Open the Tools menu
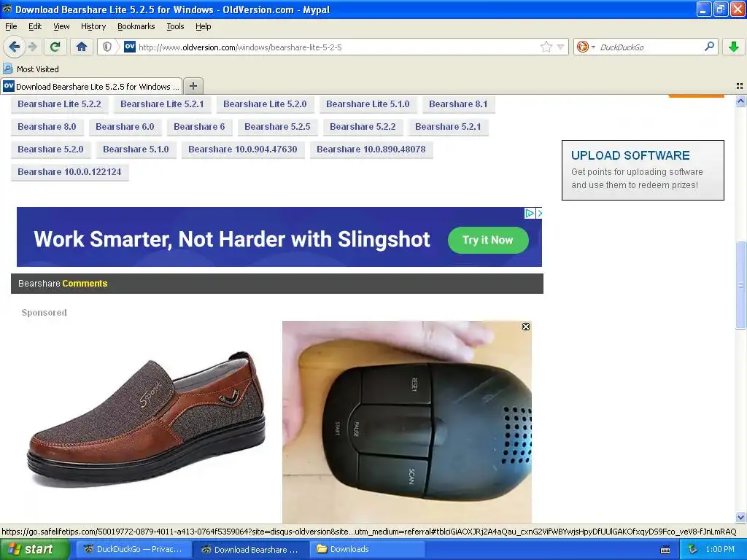This screenshot has height=560, width=747. (175, 26)
